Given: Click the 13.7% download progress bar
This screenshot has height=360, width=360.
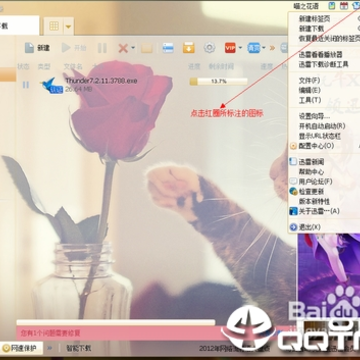Looking at the screenshot, I should (218, 81).
